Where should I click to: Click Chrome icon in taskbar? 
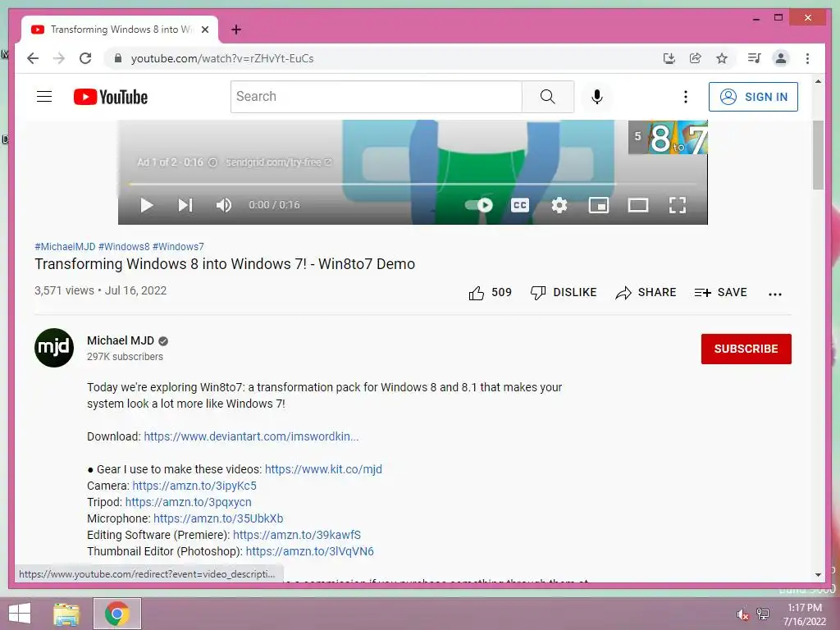(117, 614)
